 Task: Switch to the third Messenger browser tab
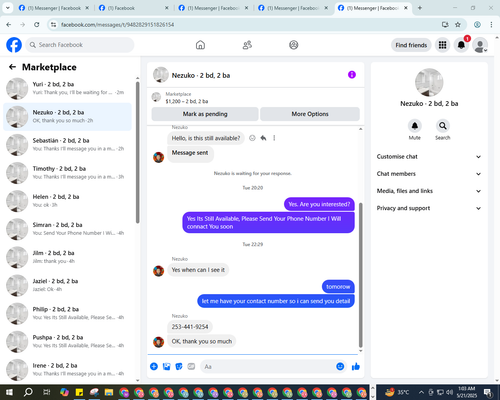coord(213,8)
